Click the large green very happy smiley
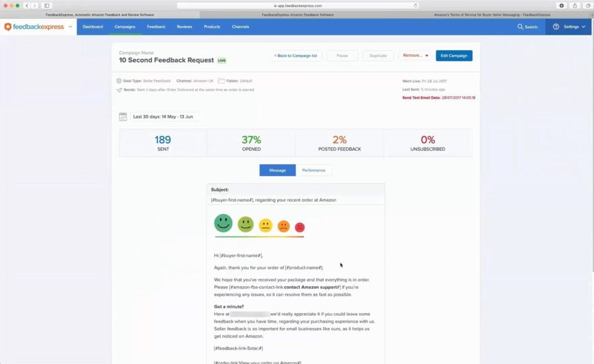The height and width of the screenshot is (364, 594). (223, 223)
